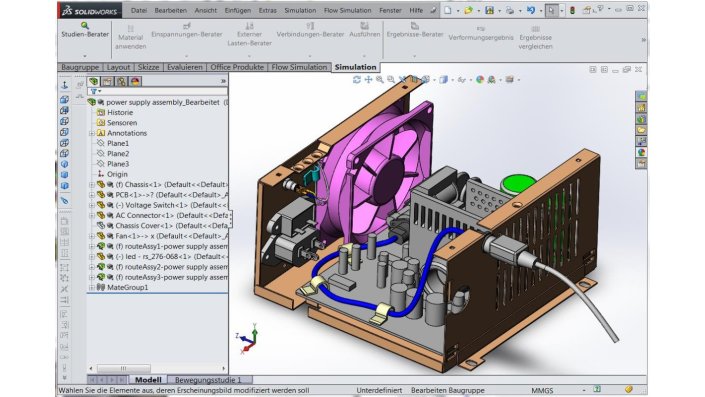
Task: Click the New document icon in top toolbar
Action: point(448,10)
